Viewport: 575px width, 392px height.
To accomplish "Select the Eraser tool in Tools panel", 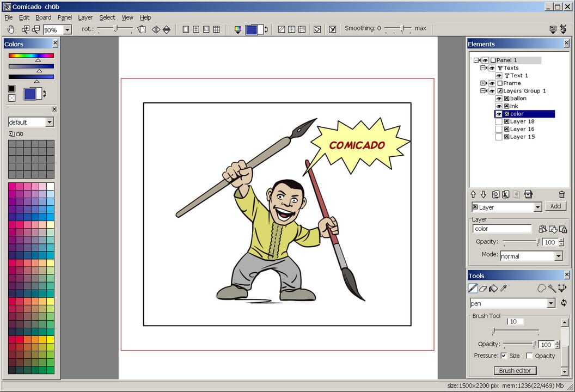I will point(482,289).
